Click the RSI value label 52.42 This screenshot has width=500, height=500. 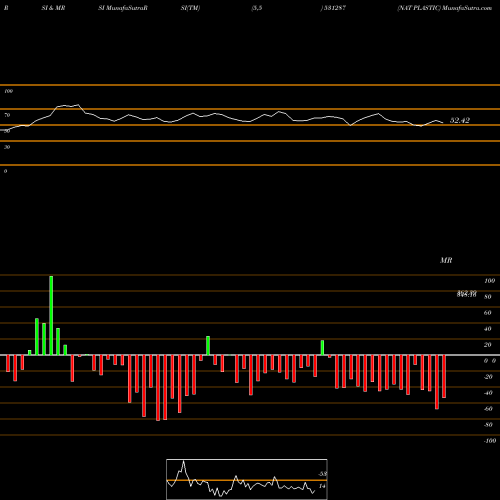pos(460,120)
